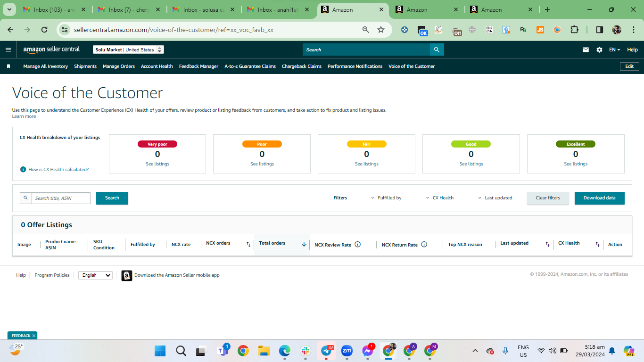Click the Edit button in navigation bar
644x362 pixels.
click(x=629, y=66)
